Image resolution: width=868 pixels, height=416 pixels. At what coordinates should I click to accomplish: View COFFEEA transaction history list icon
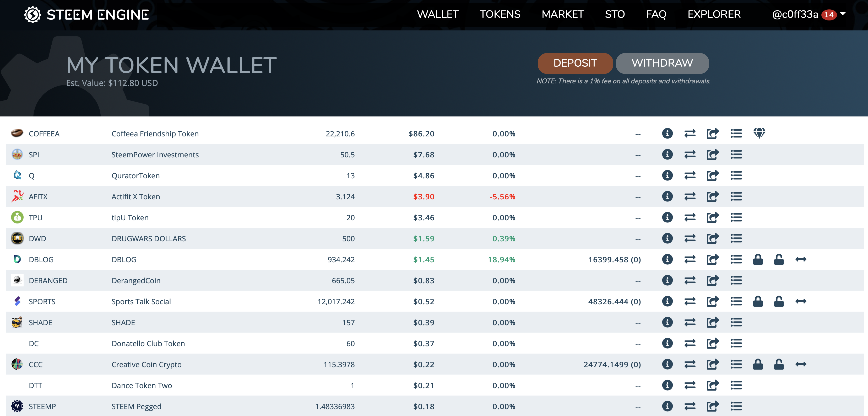click(x=736, y=134)
